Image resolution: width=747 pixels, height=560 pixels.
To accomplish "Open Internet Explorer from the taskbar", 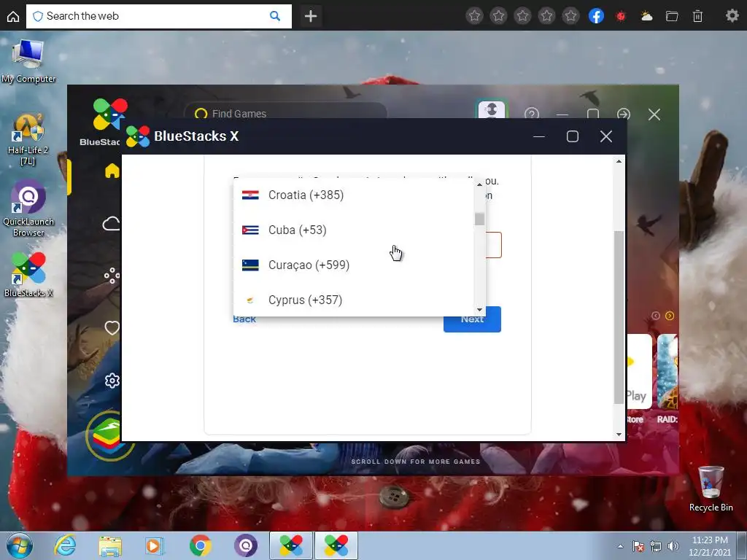I will click(x=65, y=545).
